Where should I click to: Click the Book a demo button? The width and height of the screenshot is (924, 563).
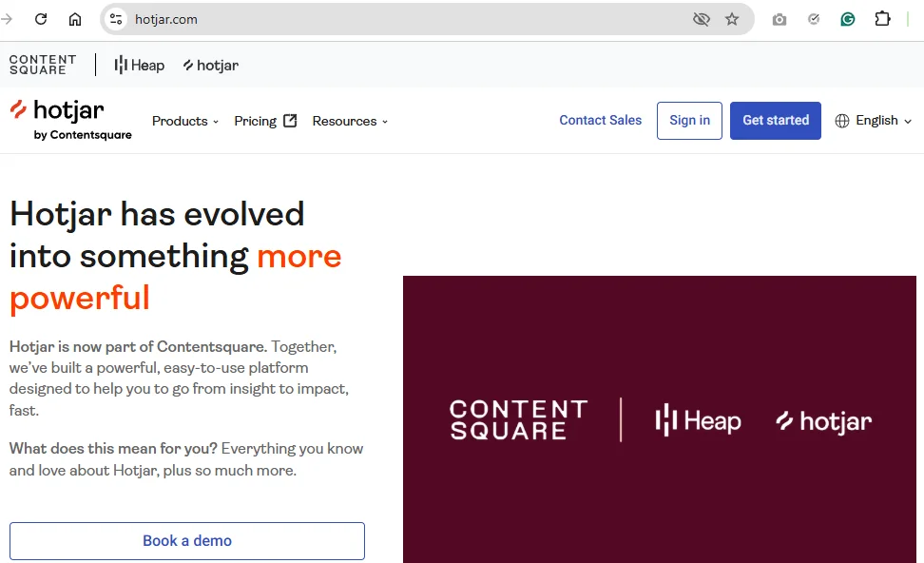187,540
